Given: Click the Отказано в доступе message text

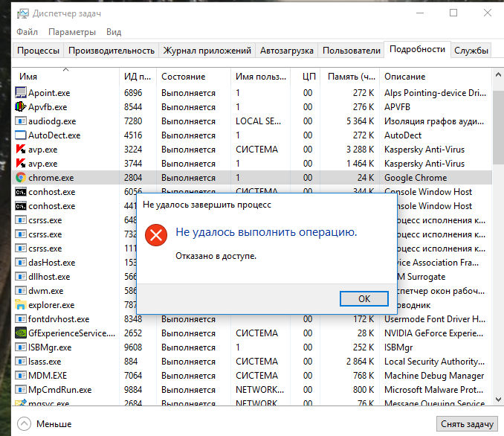Looking at the screenshot, I should pos(216,256).
